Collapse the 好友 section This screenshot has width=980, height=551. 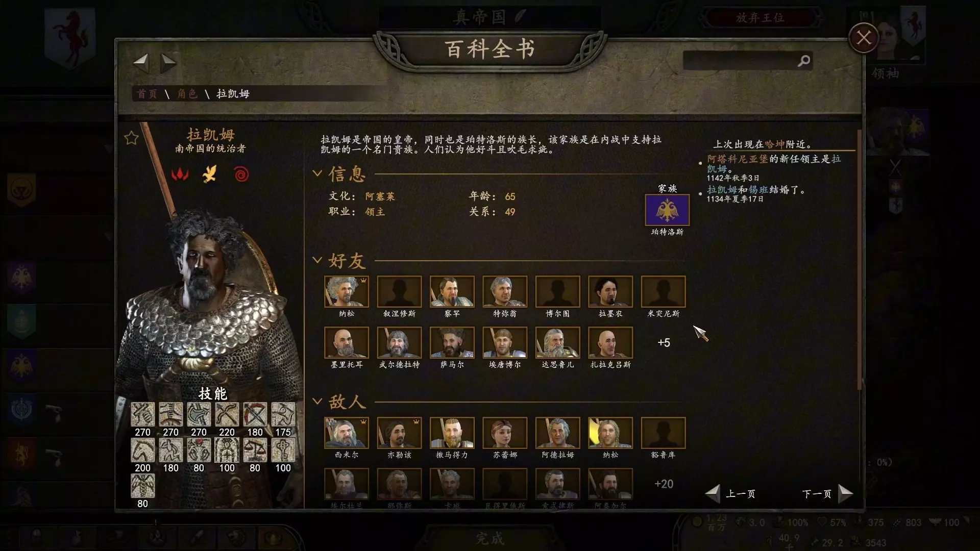coord(317,260)
